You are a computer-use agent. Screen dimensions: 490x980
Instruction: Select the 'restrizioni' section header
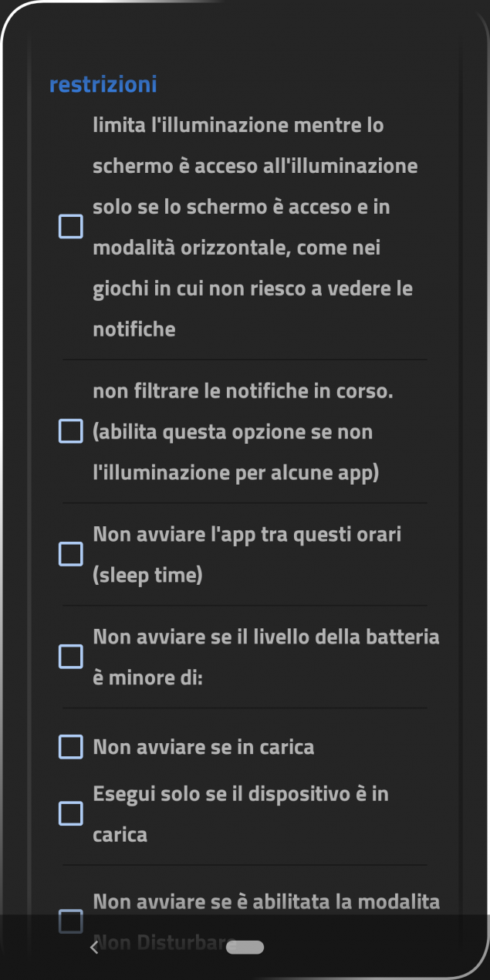click(103, 84)
